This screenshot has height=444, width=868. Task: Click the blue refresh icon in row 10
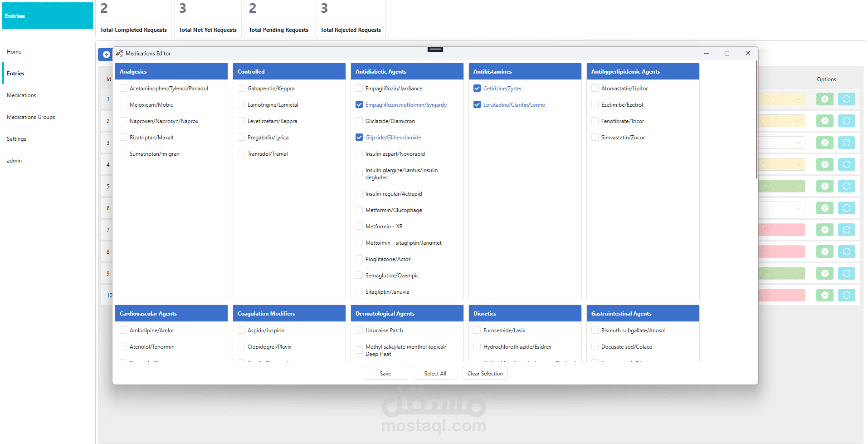coord(846,295)
